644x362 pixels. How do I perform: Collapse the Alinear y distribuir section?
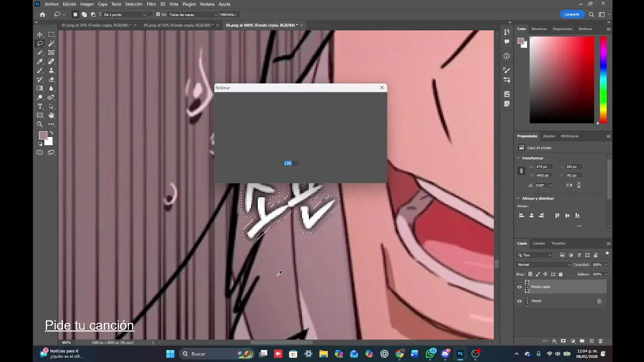518,198
